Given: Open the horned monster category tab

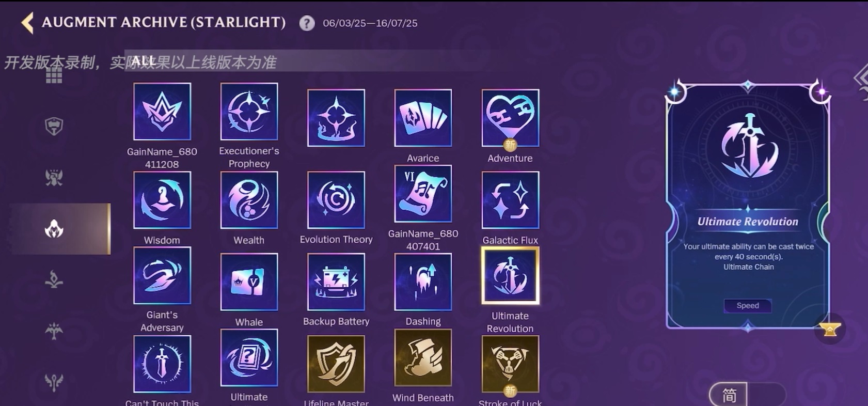Looking at the screenshot, I should coord(54,177).
